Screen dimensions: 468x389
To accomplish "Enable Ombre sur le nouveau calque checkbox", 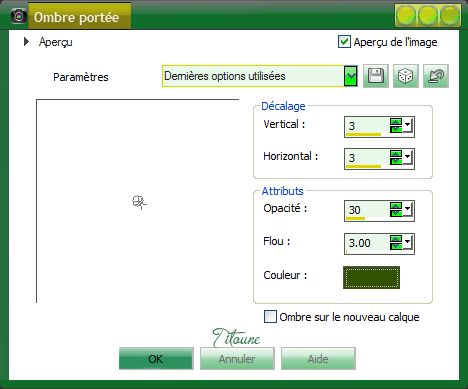I will pyautogui.click(x=270, y=316).
